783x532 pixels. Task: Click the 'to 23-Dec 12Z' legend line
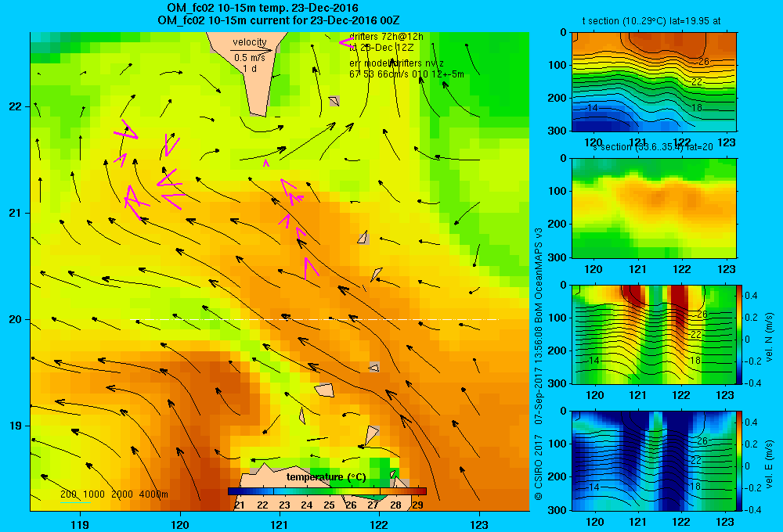click(x=381, y=48)
